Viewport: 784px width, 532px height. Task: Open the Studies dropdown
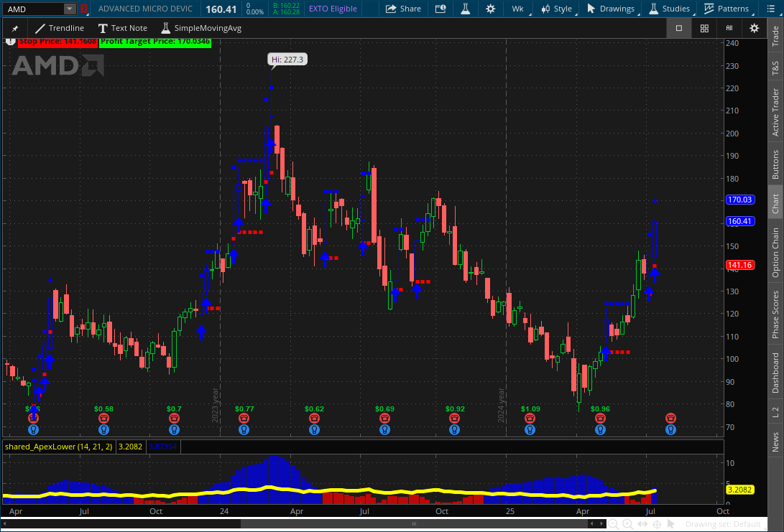(x=669, y=9)
